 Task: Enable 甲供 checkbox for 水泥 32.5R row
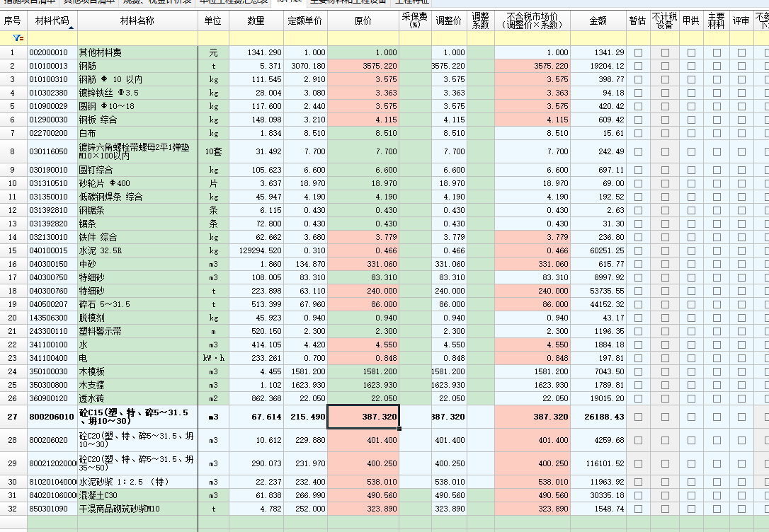(691, 250)
